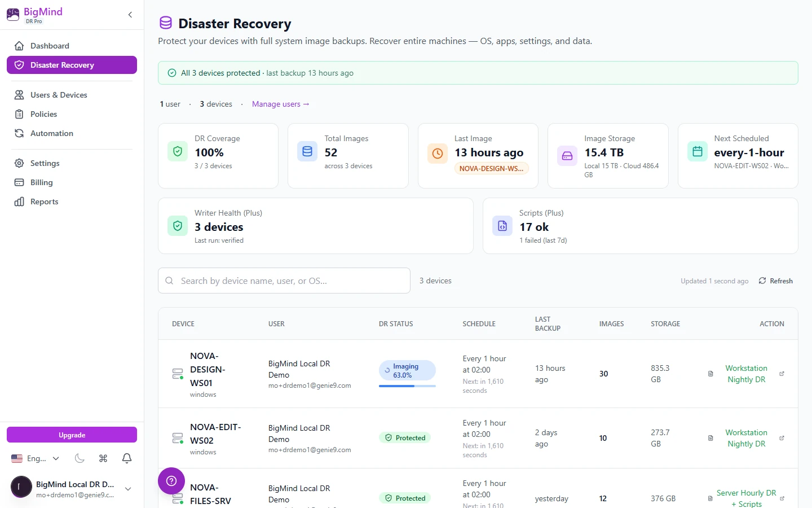Open the Reports page
Viewport: 812px width, 508px height.
point(72,202)
